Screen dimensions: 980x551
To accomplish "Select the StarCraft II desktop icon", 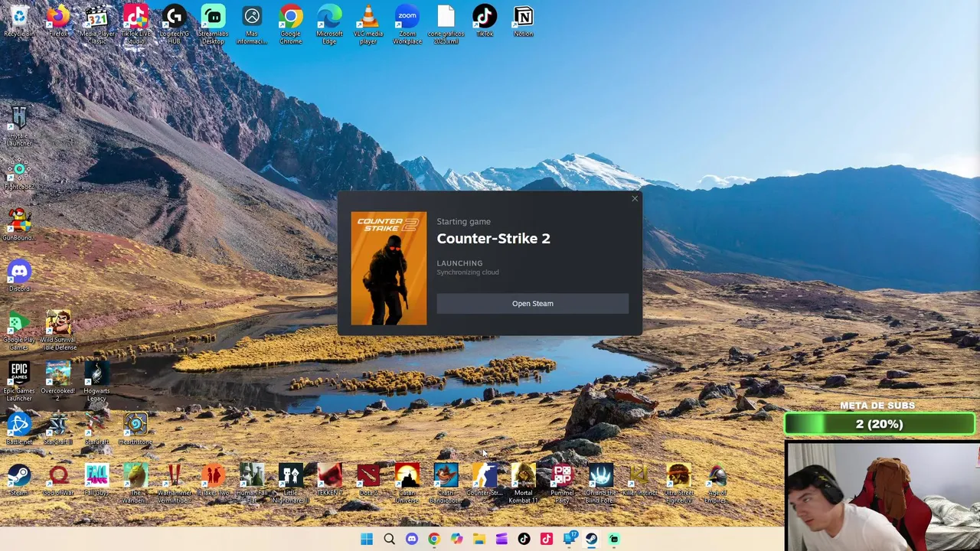I will pyautogui.click(x=58, y=429).
